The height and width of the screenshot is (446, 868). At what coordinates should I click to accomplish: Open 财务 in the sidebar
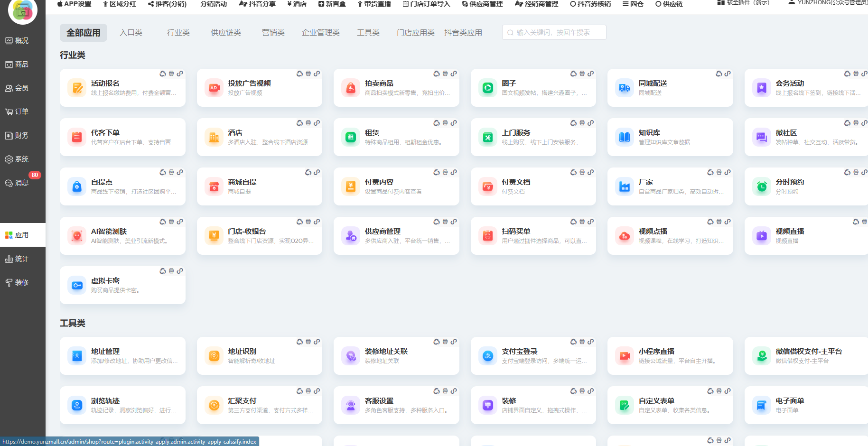click(23, 135)
